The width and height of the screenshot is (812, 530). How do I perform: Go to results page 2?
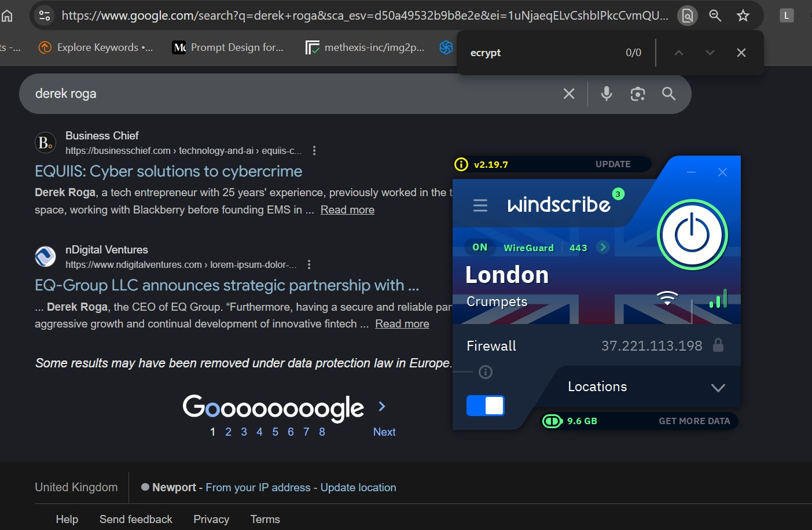click(228, 432)
